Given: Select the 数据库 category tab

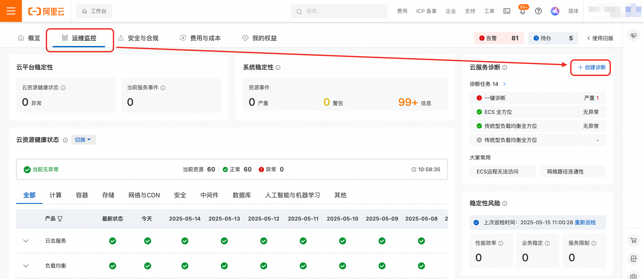Looking at the screenshot, I should tap(241, 195).
